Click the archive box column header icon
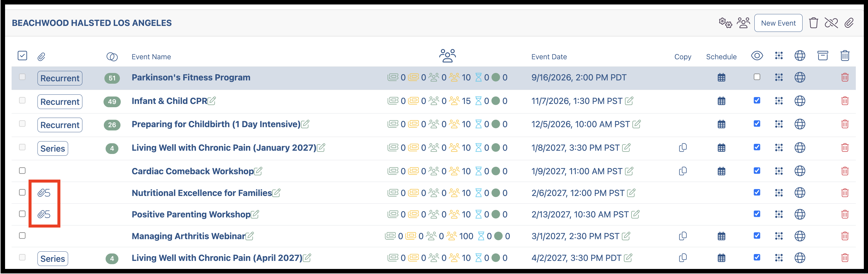The width and height of the screenshot is (868, 274). tap(822, 56)
